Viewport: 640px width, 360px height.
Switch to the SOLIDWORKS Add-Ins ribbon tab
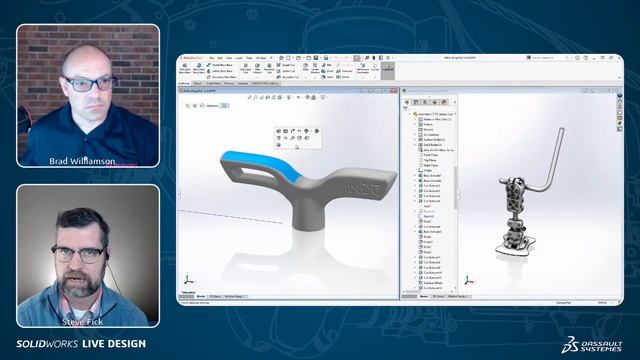click(x=265, y=83)
